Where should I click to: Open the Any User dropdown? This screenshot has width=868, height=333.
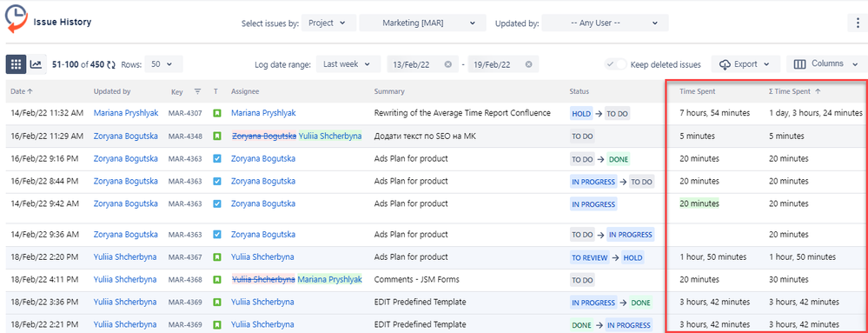click(606, 23)
